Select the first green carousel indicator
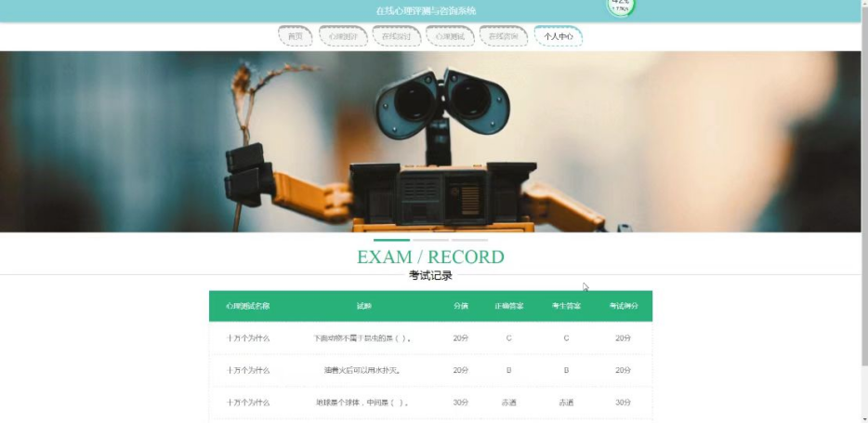The height and width of the screenshot is (423, 868). [392, 240]
